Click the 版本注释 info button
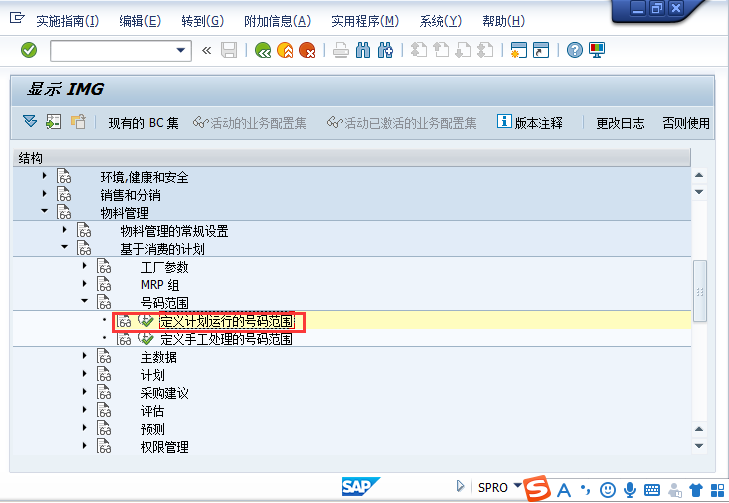This screenshot has width=729, height=503. [x=530, y=123]
